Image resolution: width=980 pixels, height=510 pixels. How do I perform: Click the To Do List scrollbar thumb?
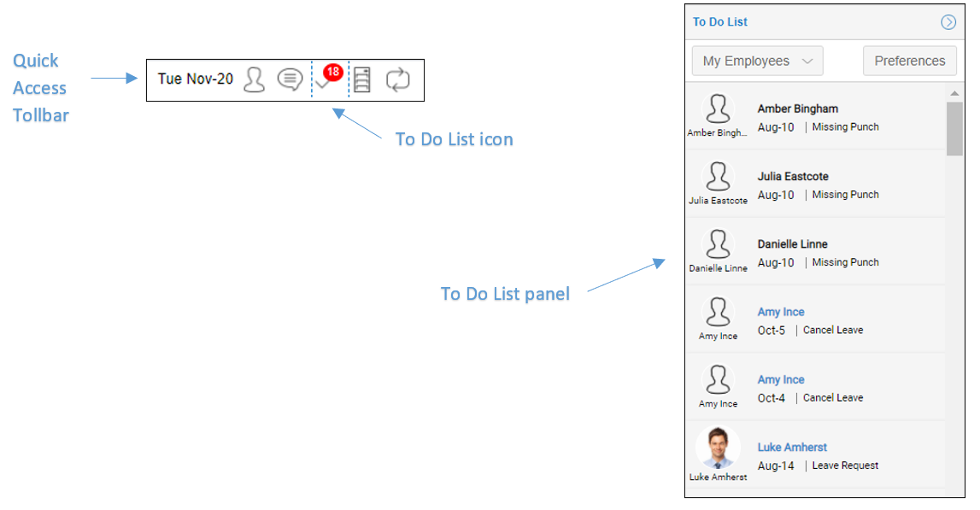point(954,128)
